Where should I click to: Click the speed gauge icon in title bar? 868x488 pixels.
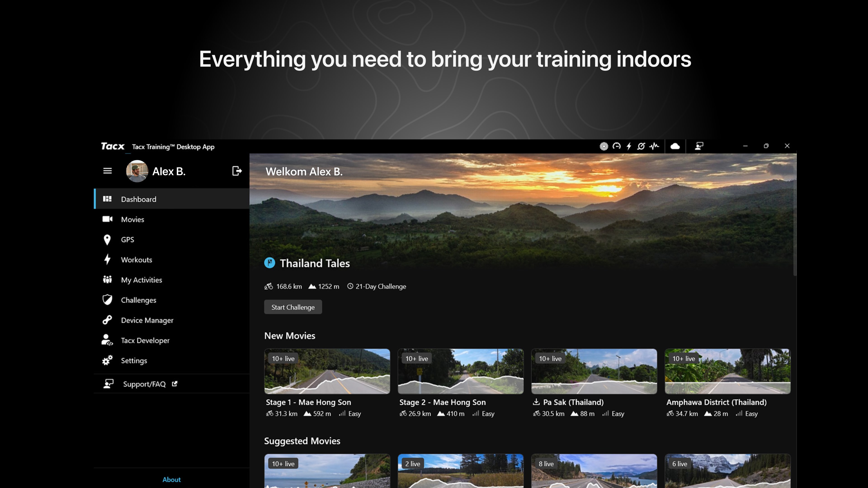click(x=616, y=146)
